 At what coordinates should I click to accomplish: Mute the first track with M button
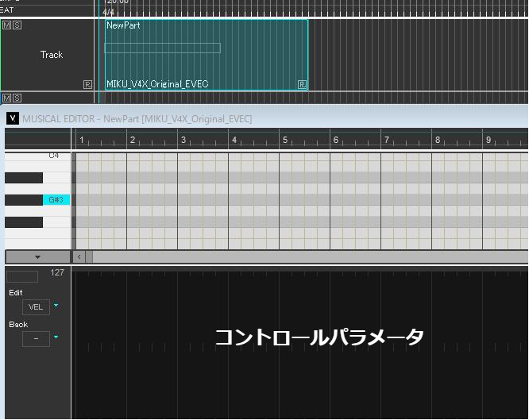coord(6,25)
